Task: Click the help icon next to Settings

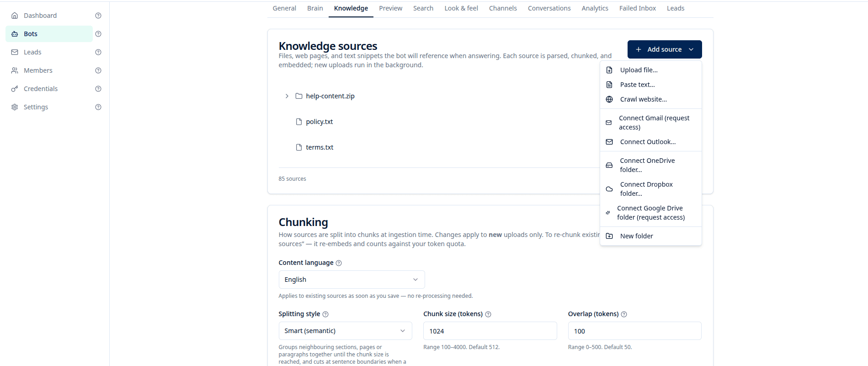Action: [98, 107]
